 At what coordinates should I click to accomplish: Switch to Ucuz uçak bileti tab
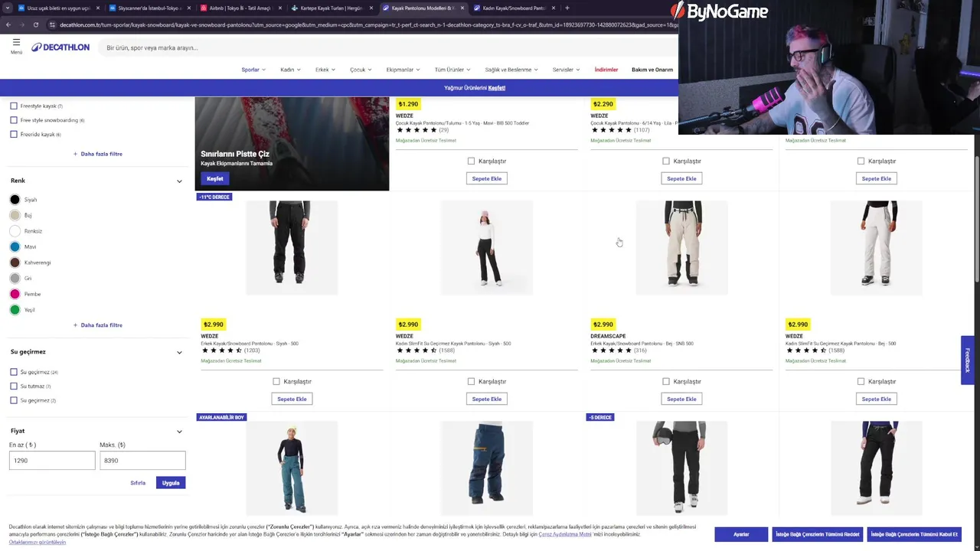(58, 8)
